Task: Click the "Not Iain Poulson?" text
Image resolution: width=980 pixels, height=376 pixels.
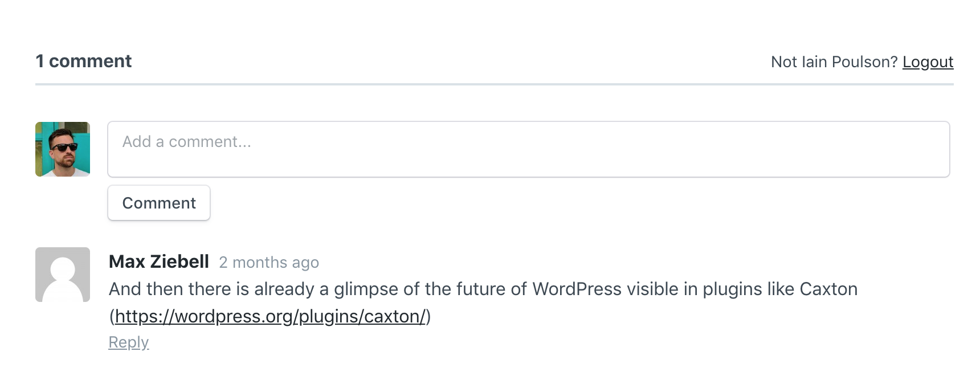Action: pyautogui.click(x=834, y=62)
